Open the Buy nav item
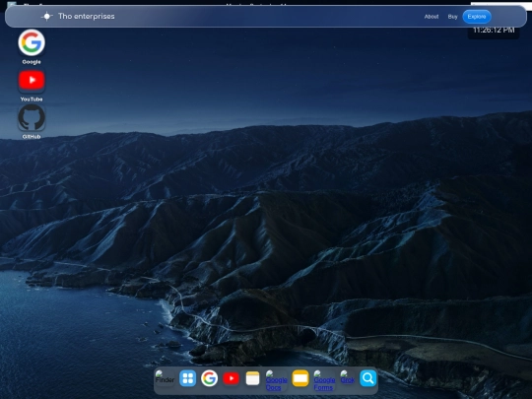This screenshot has width=532, height=399. (x=452, y=17)
